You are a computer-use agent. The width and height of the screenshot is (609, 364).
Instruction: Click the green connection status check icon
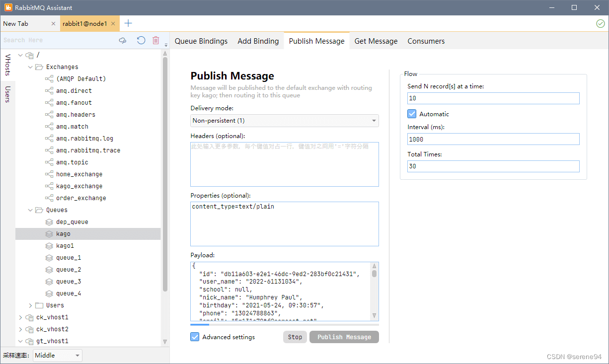point(600,23)
